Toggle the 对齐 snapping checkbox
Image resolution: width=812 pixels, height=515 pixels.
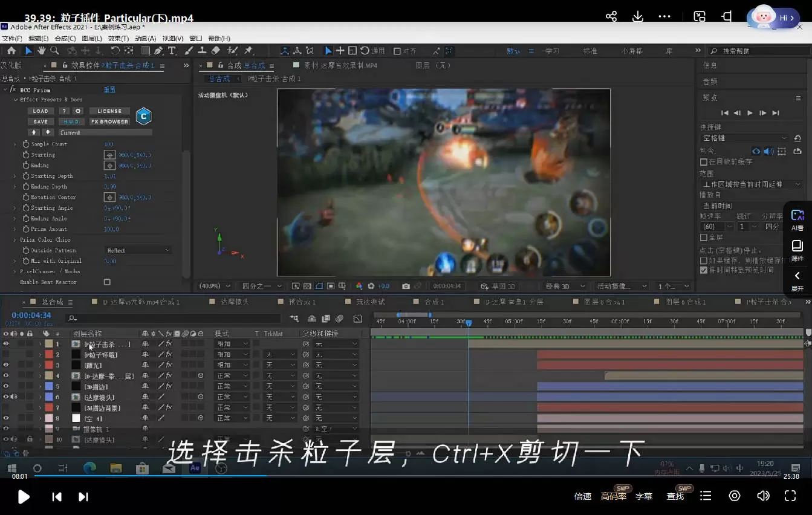pyautogui.click(x=397, y=51)
